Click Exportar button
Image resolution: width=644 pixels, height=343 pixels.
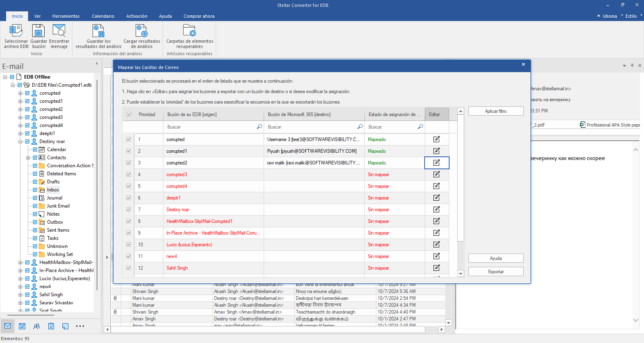tap(496, 272)
